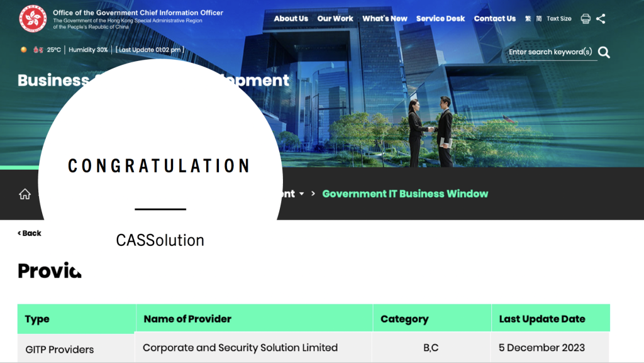
Task: Open the Our Work menu
Action: click(x=335, y=19)
